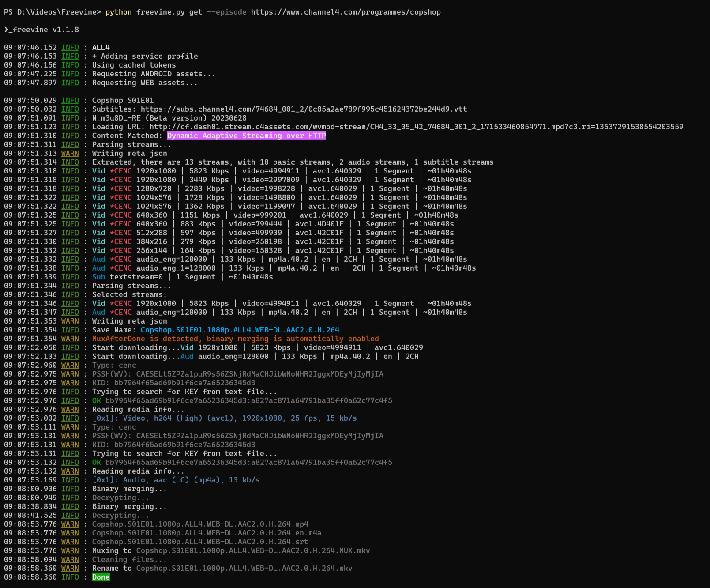Click the Copshop S01E01 title line

tap(123, 100)
